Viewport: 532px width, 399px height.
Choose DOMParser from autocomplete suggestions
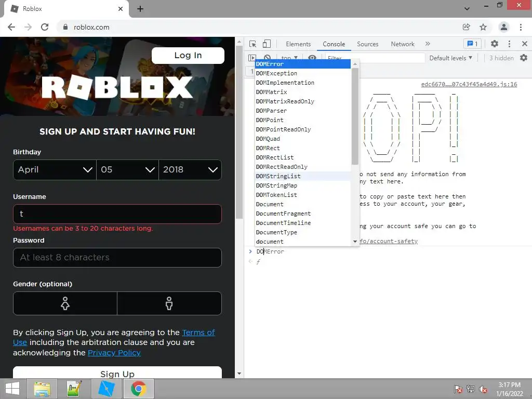tap(303, 111)
